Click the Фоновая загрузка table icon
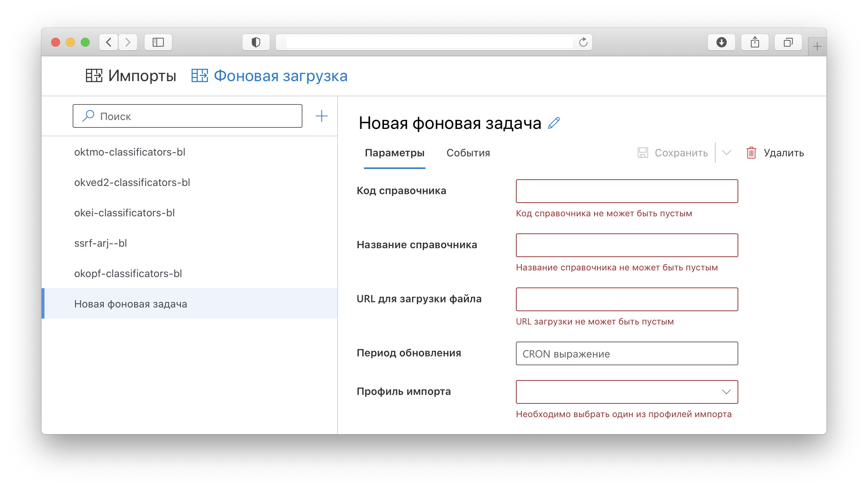Image resolution: width=868 pixels, height=489 pixels. 200,76
